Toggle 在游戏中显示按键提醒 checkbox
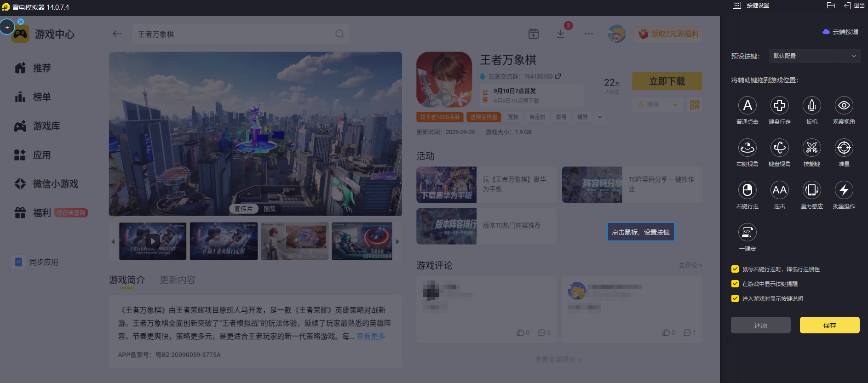Viewport: 868px width, 383px height. (735, 284)
